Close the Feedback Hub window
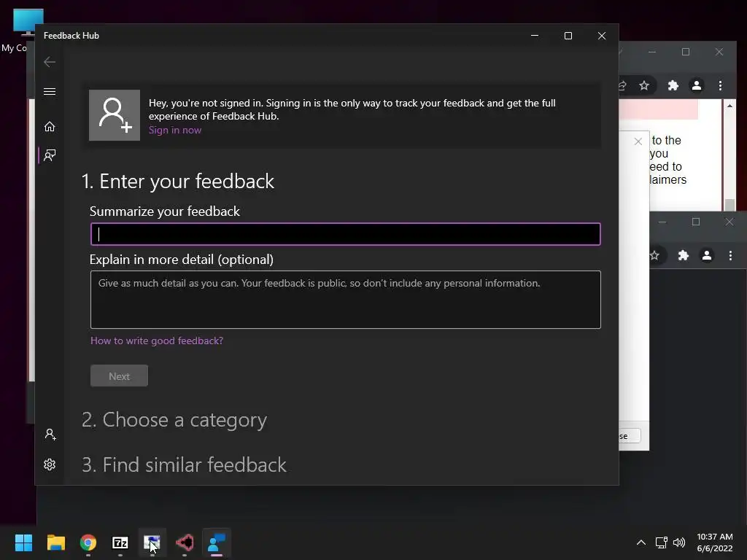The height and width of the screenshot is (560, 747). (602, 36)
